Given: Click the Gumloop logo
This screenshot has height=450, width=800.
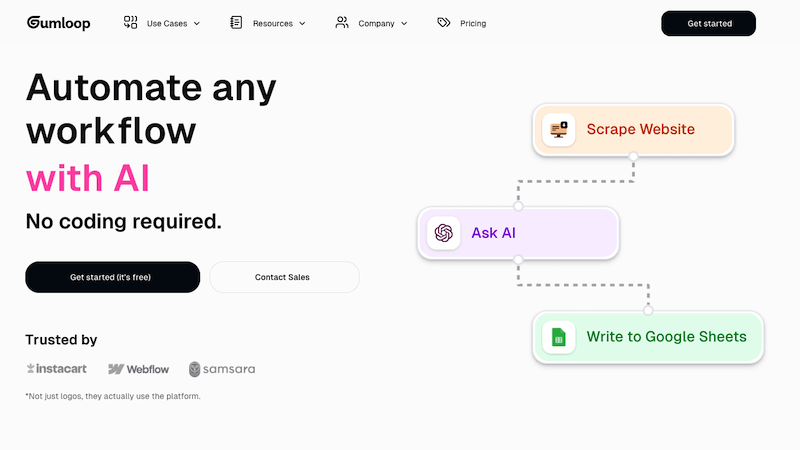Looking at the screenshot, I should coord(59,23).
